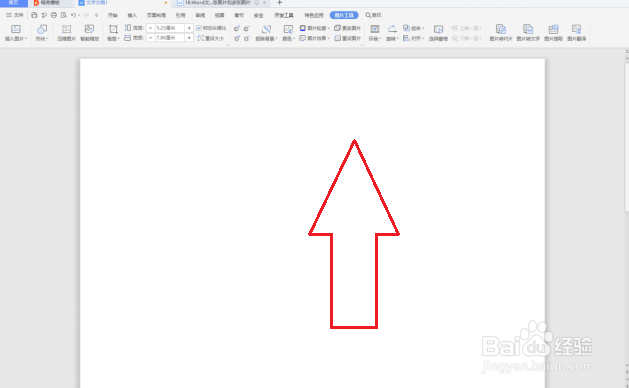Image resolution: width=629 pixels, height=388 pixels.
Task: Click the height (高度) value field
Action: 169,28
